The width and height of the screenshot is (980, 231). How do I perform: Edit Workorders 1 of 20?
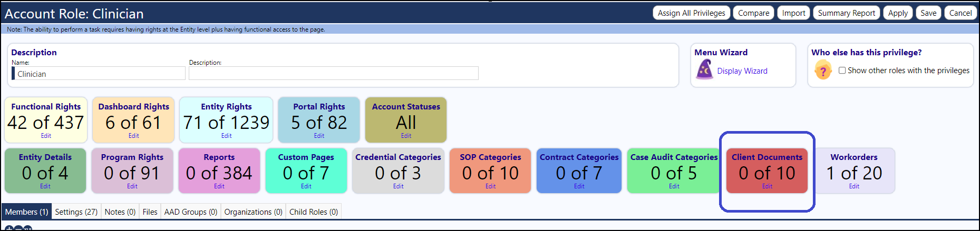pyautogui.click(x=854, y=186)
